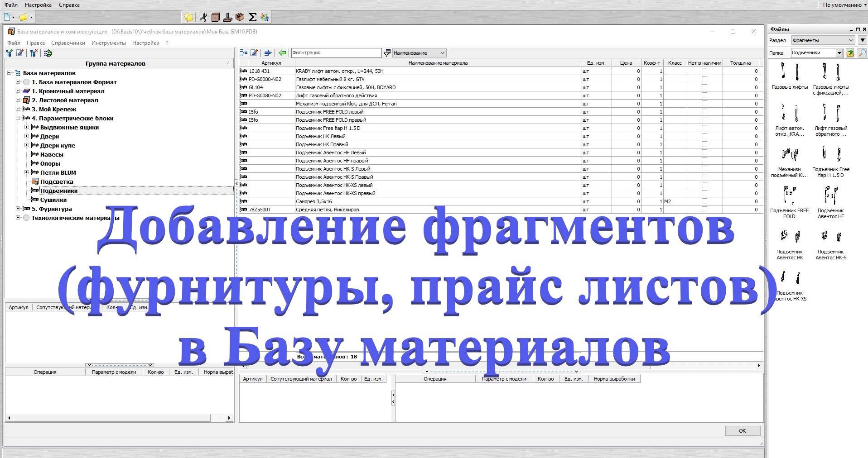Click the filter funnel icon next to Фильтрация field

click(386, 52)
